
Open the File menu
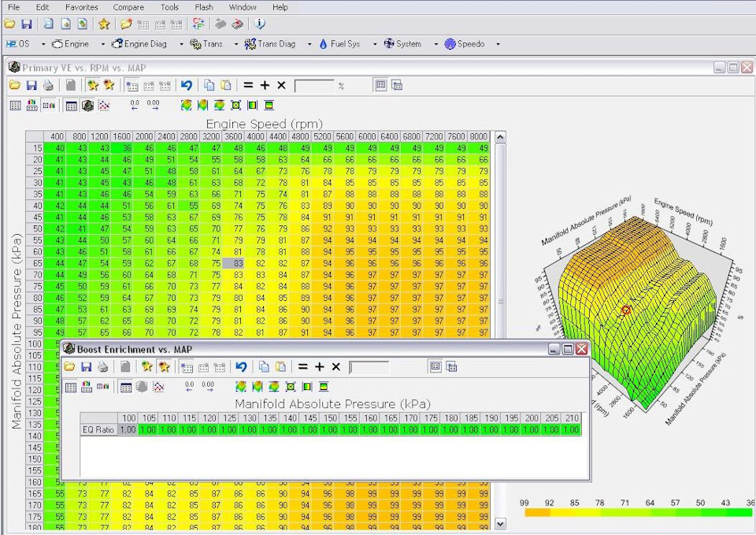(14, 7)
